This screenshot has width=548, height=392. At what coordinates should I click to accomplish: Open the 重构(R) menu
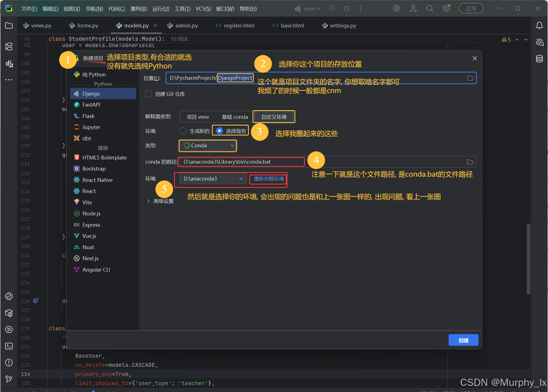[139, 9]
